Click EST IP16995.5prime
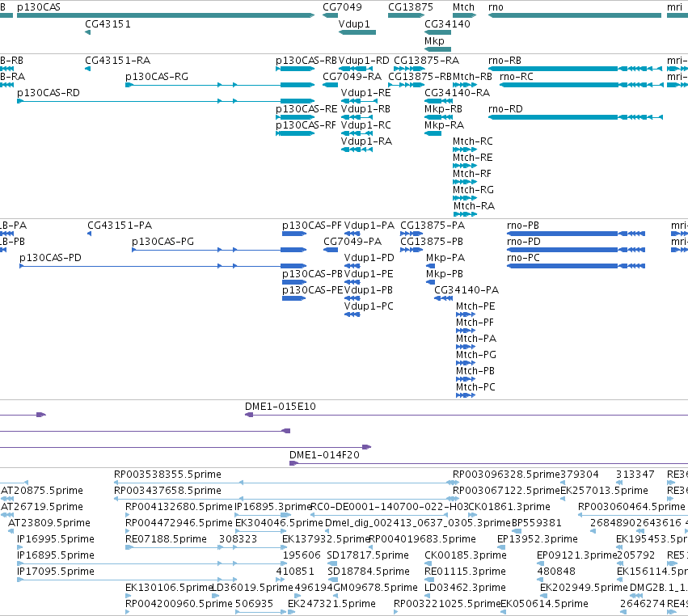Viewport: 688px width, 616px height. pos(56,539)
